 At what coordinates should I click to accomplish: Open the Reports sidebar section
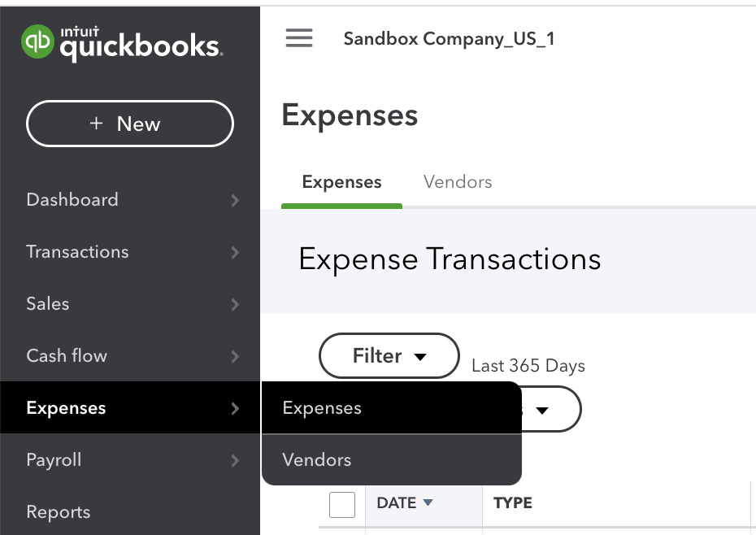pyautogui.click(x=58, y=511)
